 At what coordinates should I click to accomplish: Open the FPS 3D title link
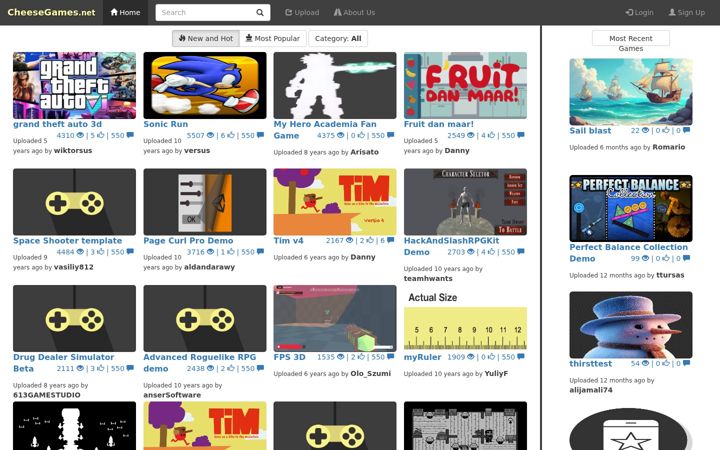[x=289, y=357]
